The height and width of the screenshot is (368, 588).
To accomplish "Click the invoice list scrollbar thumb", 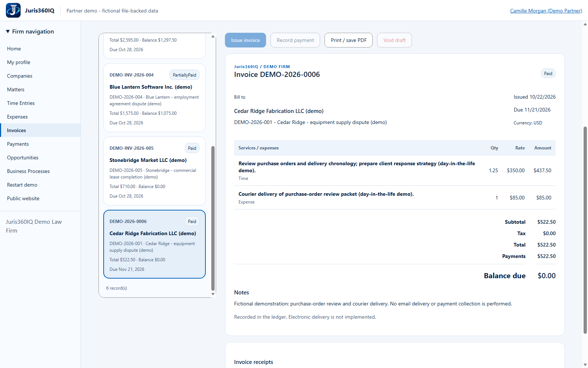I will pos(213,218).
